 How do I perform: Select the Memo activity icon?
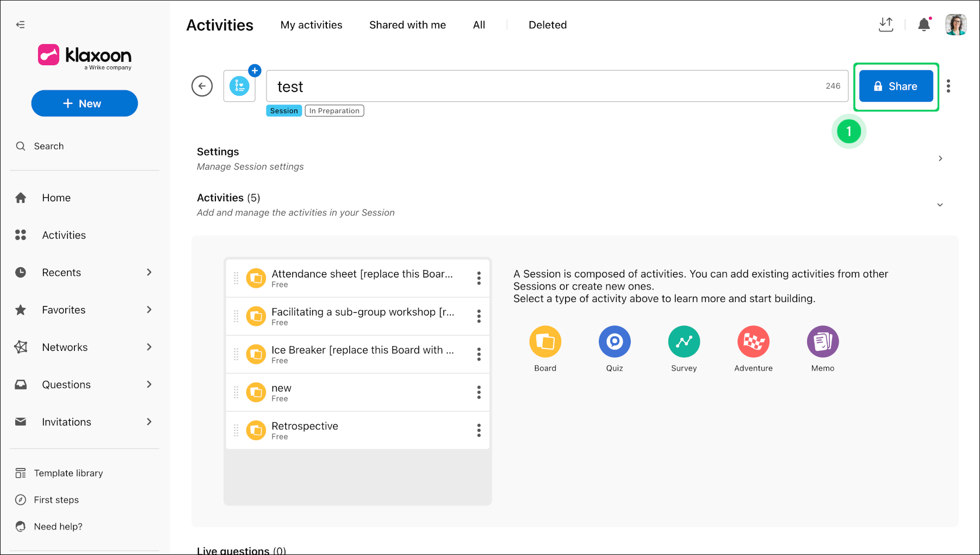823,342
